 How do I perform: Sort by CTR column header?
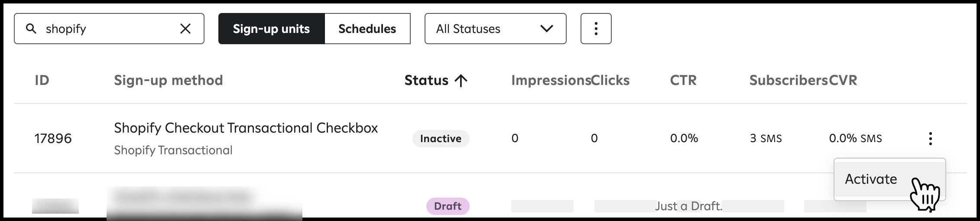683,80
